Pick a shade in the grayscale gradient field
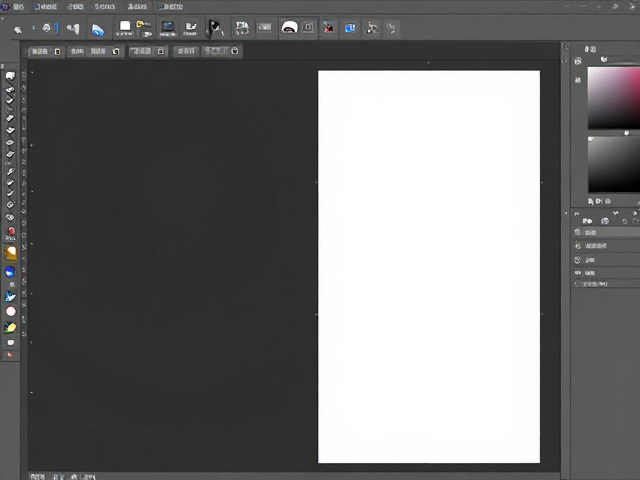Viewport: 640px width, 480px height. tap(613, 164)
